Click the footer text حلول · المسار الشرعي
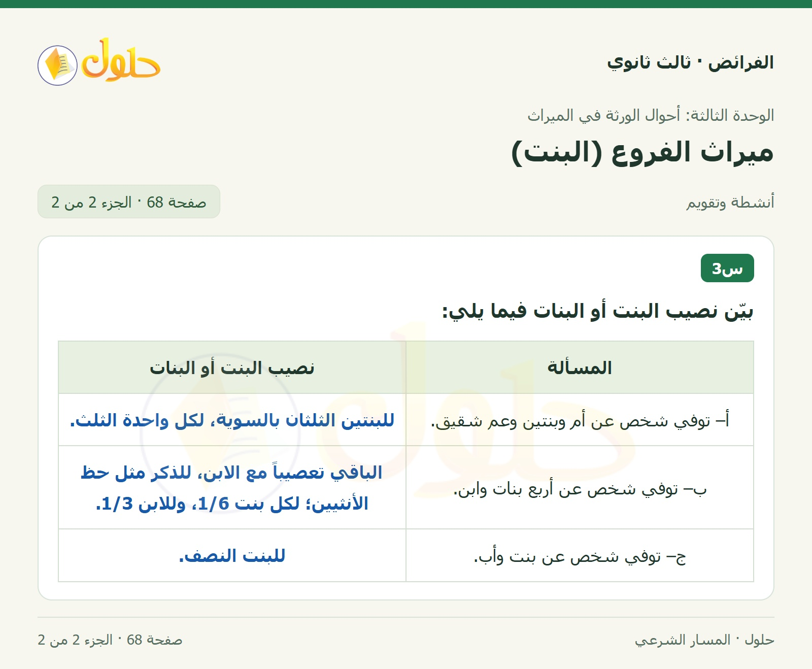 tap(704, 640)
